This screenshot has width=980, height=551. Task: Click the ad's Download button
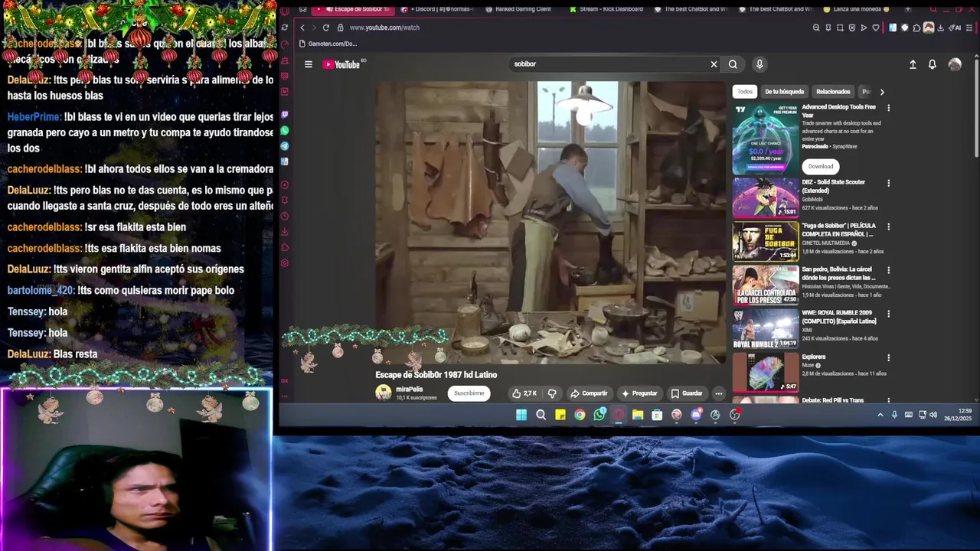coord(821,166)
